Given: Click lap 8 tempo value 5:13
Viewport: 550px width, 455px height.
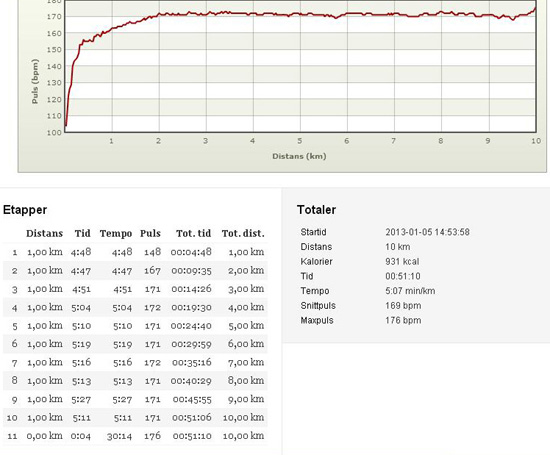Looking at the screenshot, I should 122,381.
